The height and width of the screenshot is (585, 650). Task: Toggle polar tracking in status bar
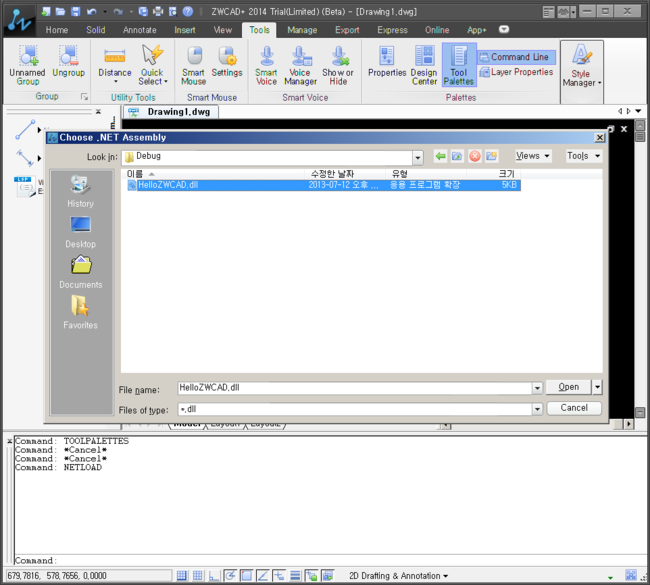coord(230,575)
